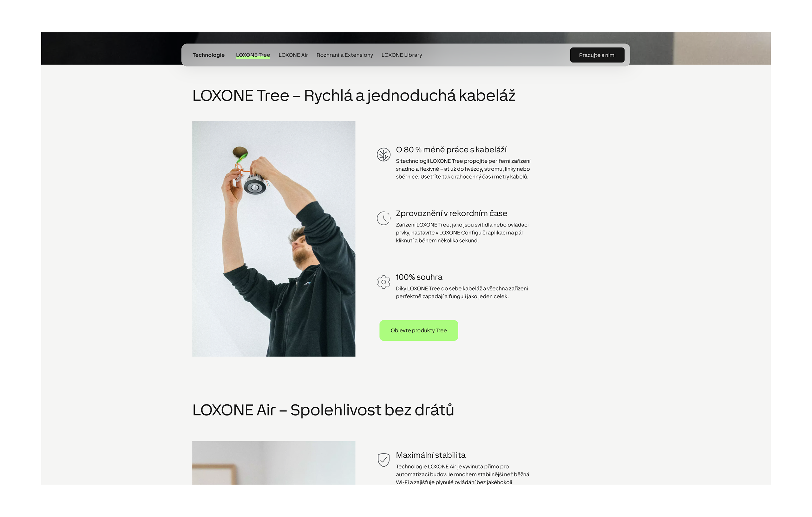Image resolution: width=812 pixels, height=517 pixels.
Task: Click the 'Maximální stabilita' title
Action: pos(431,455)
